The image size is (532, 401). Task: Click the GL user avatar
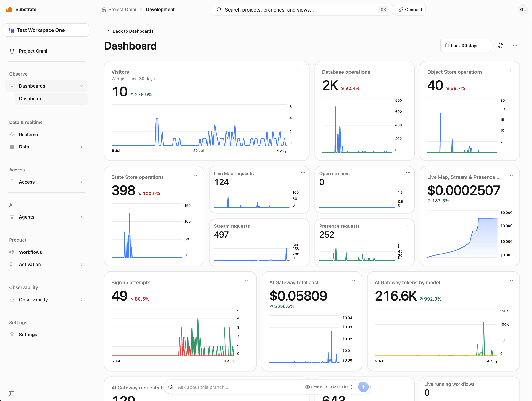523,10
